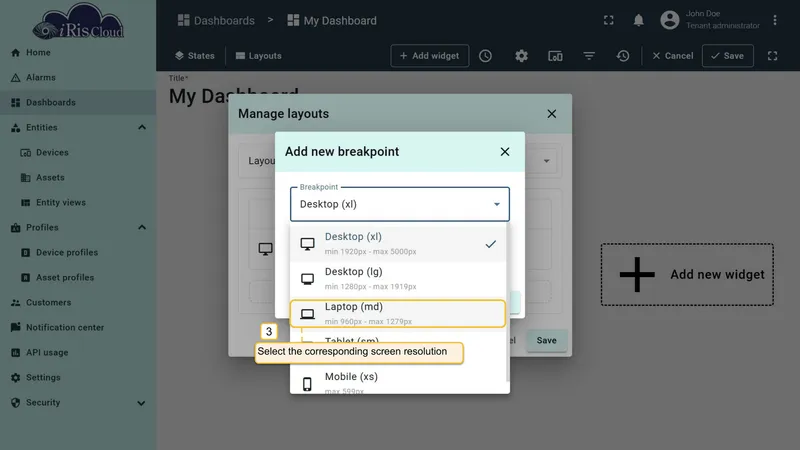
Task: Open notifications bell icon
Action: (x=638, y=20)
